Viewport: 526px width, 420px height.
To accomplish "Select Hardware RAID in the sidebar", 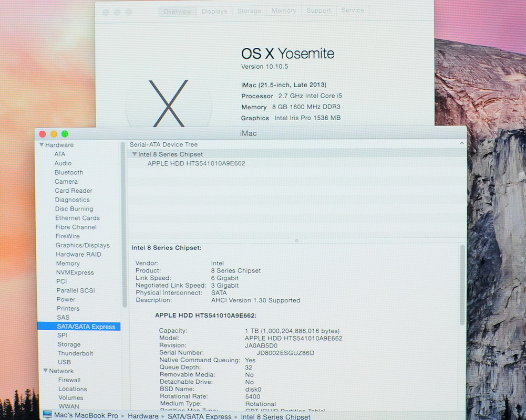I will pos(78,255).
